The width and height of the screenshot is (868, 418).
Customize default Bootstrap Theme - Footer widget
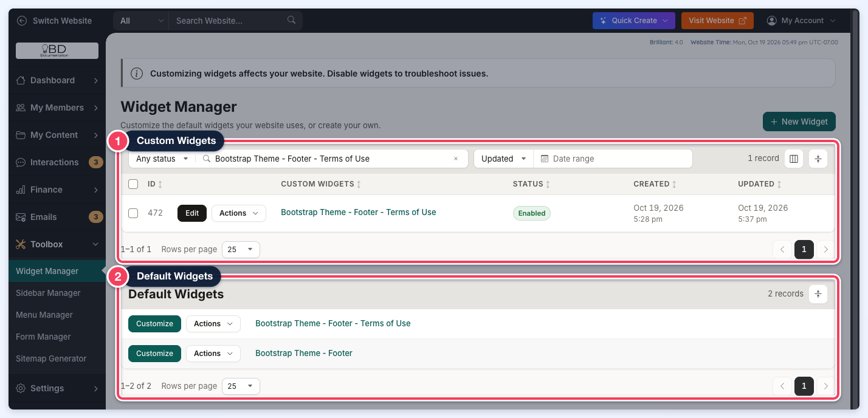coord(154,354)
